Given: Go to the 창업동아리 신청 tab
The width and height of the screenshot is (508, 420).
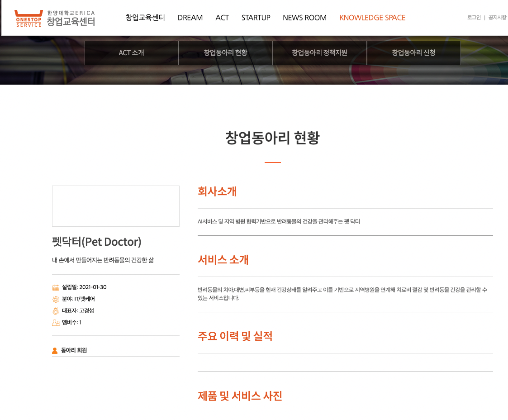Looking at the screenshot, I should tap(414, 53).
